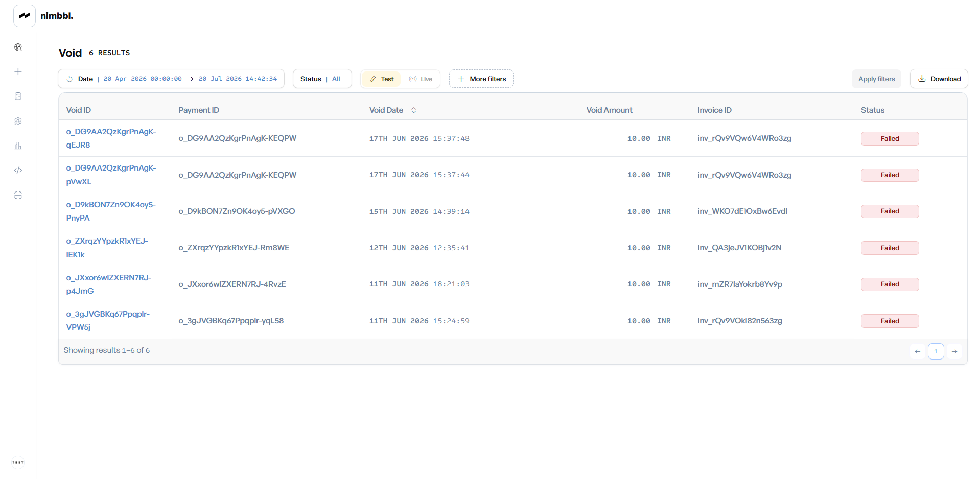Click the plus icon in the sidebar
The width and height of the screenshot is (980, 479).
pyautogui.click(x=18, y=72)
